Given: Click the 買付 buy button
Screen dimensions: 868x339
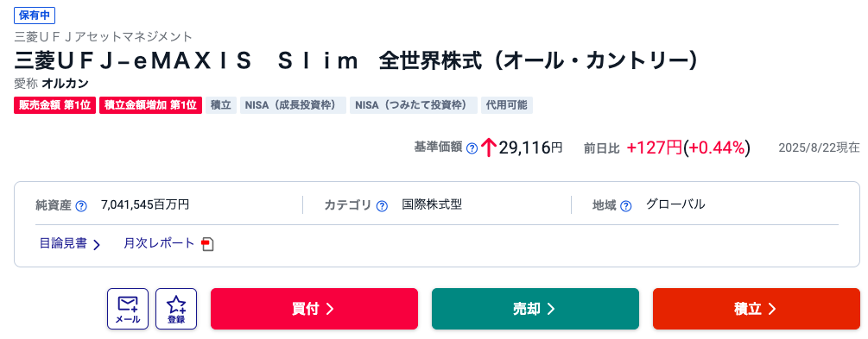Looking at the screenshot, I should click(x=314, y=309).
